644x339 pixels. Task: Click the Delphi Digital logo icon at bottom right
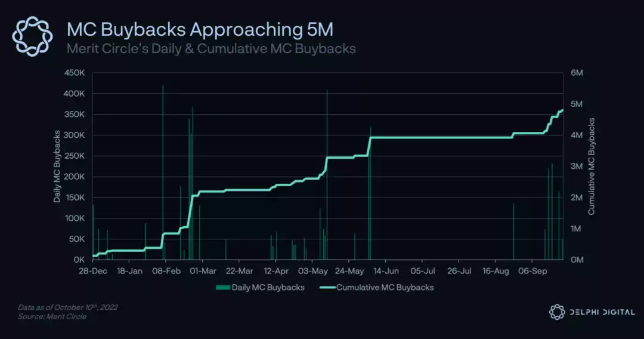pos(556,312)
